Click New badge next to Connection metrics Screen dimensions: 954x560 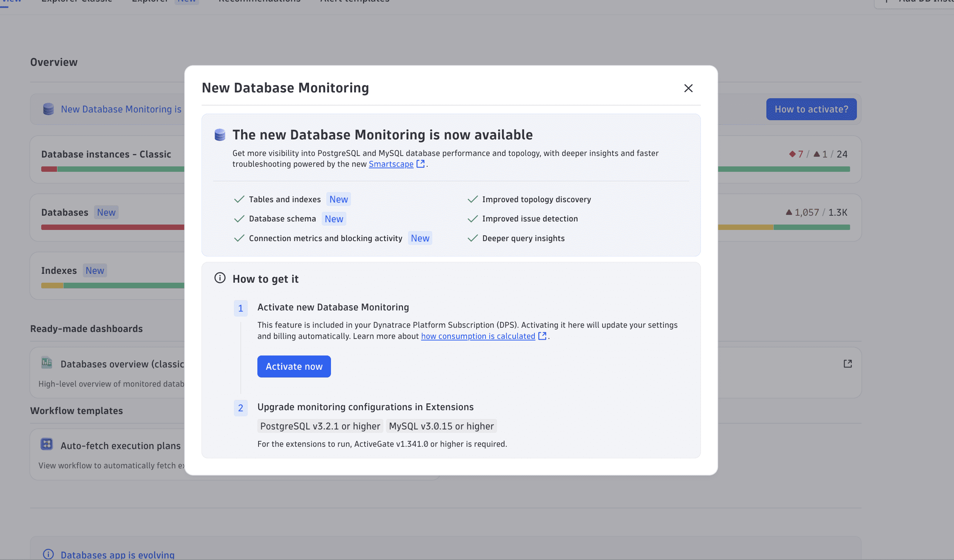tap(420, 238)
